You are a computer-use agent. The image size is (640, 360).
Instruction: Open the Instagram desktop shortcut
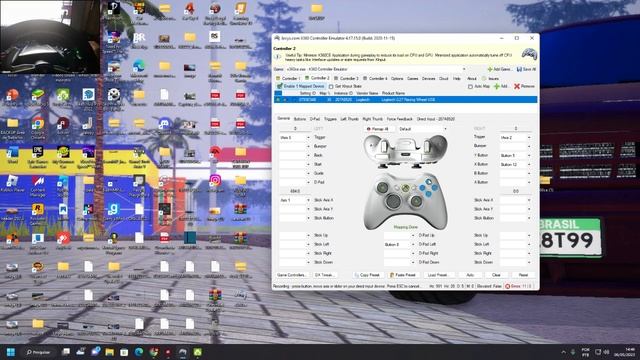click(215, 182)
